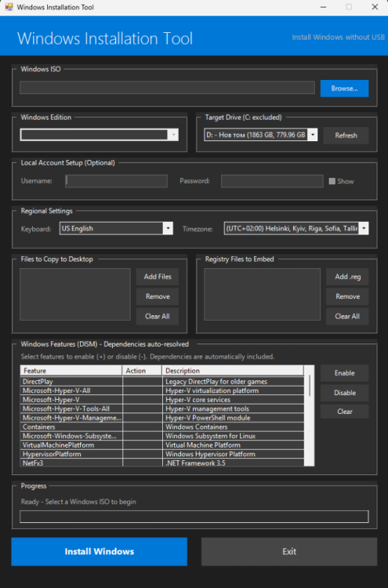
Task: Select the DirectPlay feature row
Action: [x=162, y=381]
